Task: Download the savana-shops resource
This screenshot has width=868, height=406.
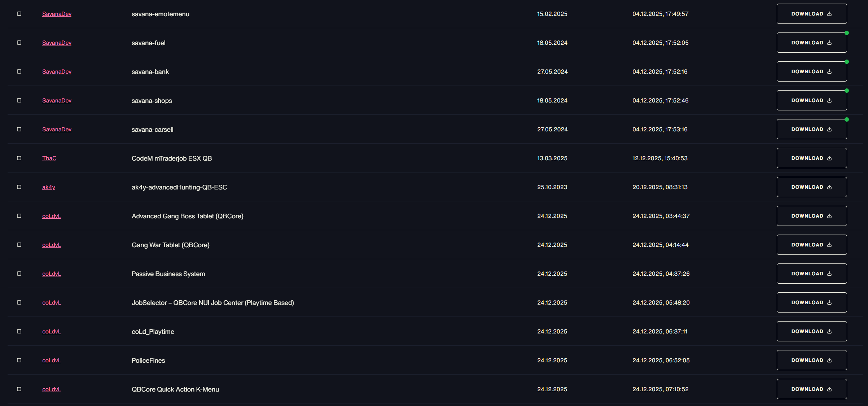Action: coord(811,100)
